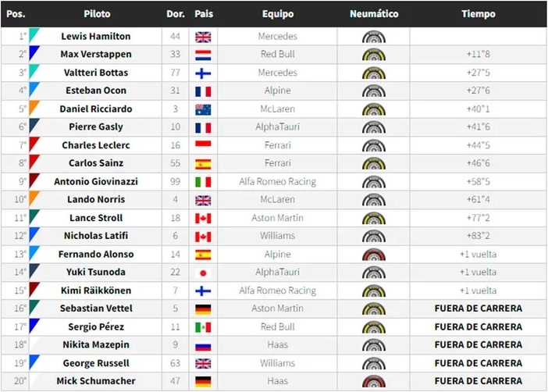Click the tyre icon in Lewis Hamilton's row
Screen dimensions: 548x392
point(374,37)
